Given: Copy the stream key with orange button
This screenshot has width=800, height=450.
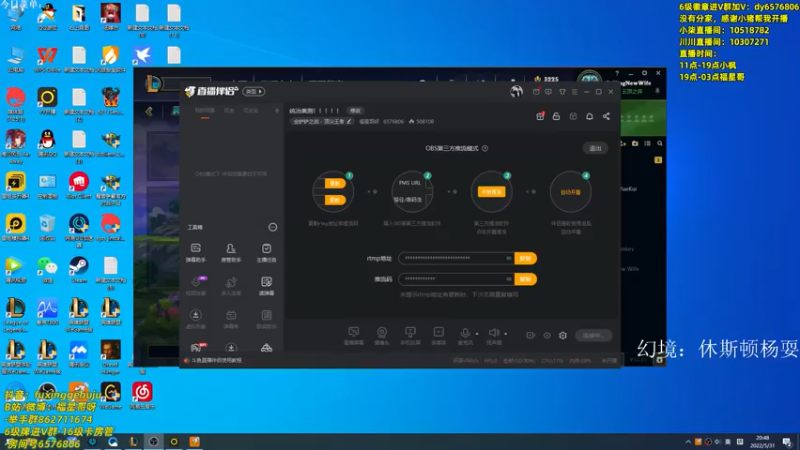Looking at the screenshot, I should 526,279.
